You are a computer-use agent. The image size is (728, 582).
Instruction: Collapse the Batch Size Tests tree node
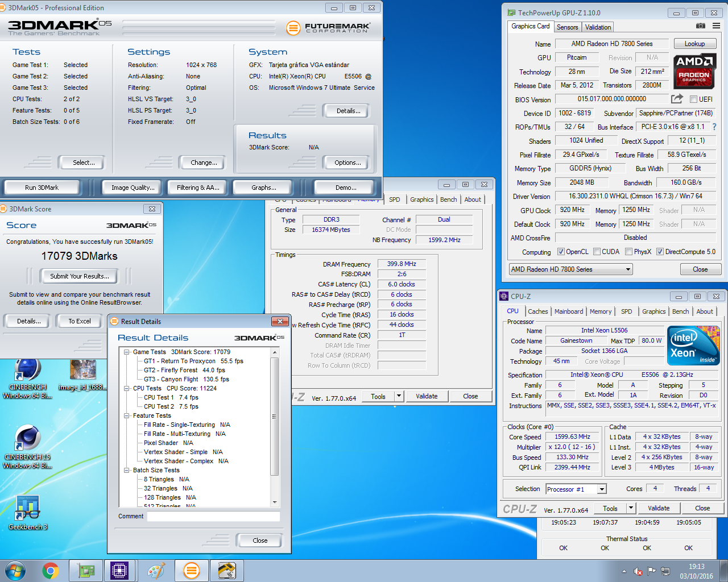[x=127, y=470]
